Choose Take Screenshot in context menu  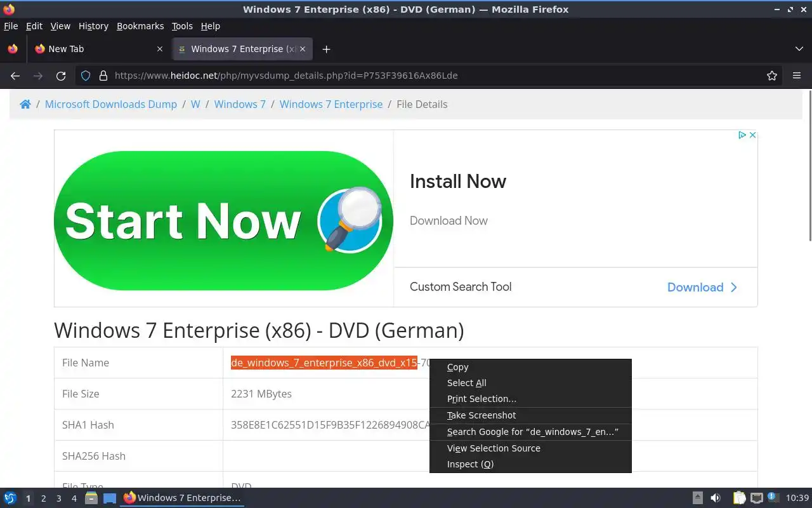click(x=530, y=415)
